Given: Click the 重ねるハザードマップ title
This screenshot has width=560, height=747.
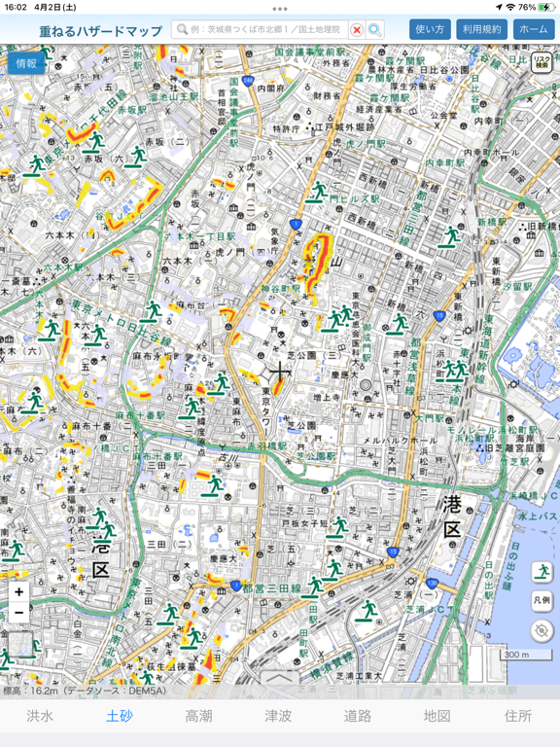Looking at the screenshot, I should click(101, 31).
